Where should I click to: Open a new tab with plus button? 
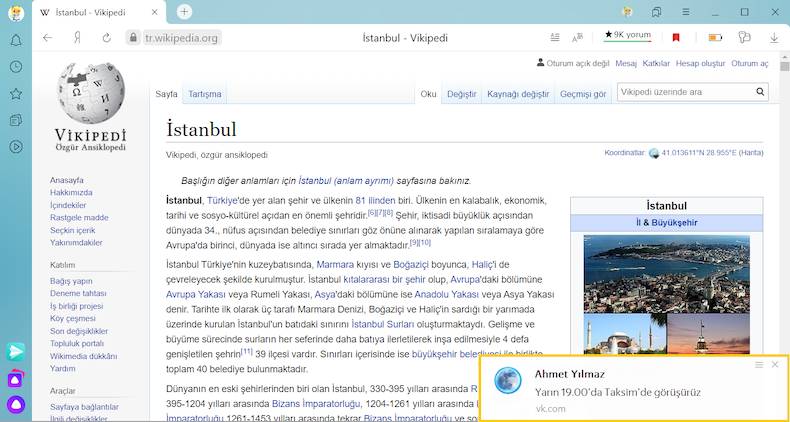coord(184,12)
